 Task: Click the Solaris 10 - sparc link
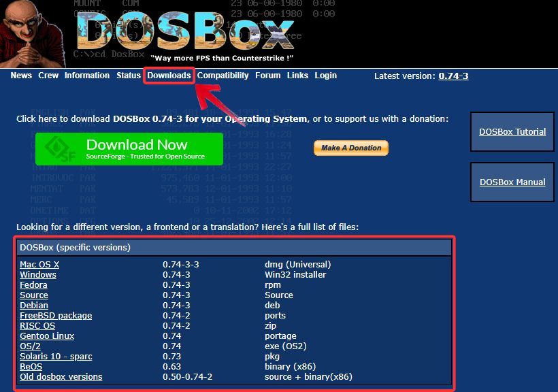click(x=56, y=357)
